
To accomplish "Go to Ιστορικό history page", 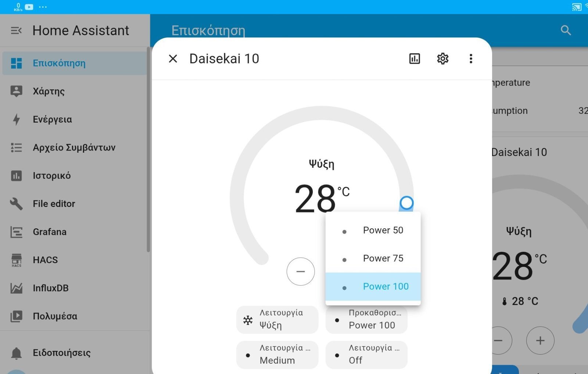I will coord(75,176).
